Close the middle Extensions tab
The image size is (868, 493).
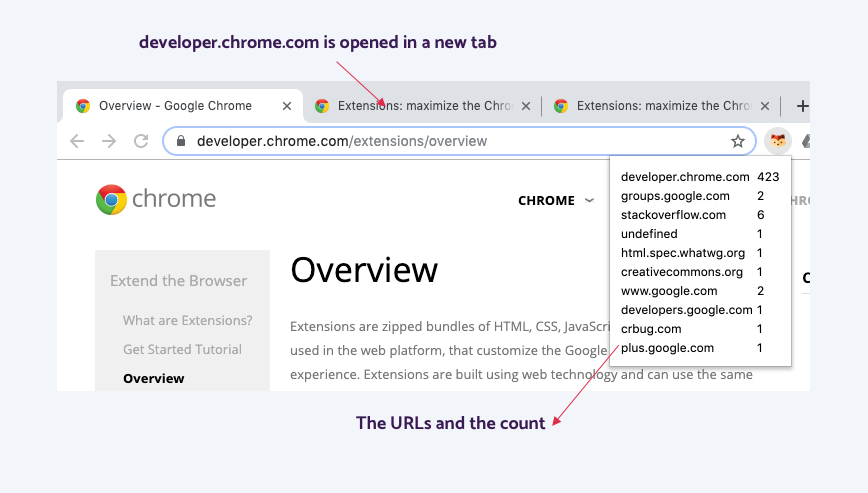tap(526, 106)
